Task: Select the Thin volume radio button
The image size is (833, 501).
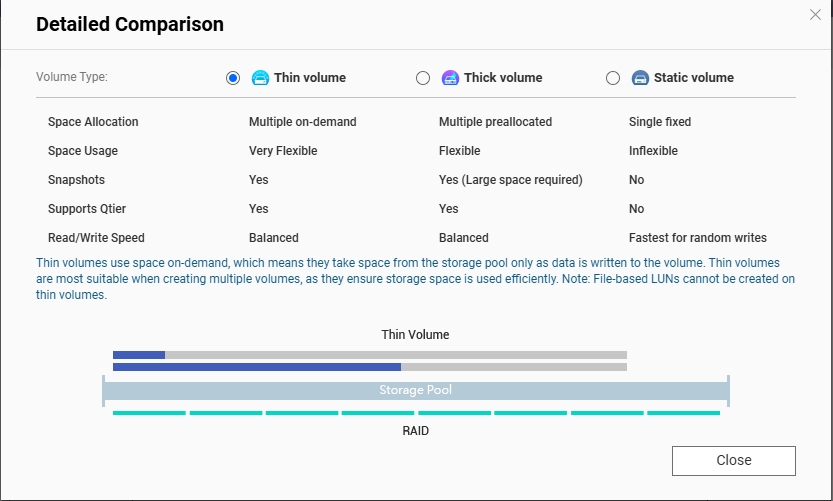Action: pyautogui.click(x=233, y=78)
